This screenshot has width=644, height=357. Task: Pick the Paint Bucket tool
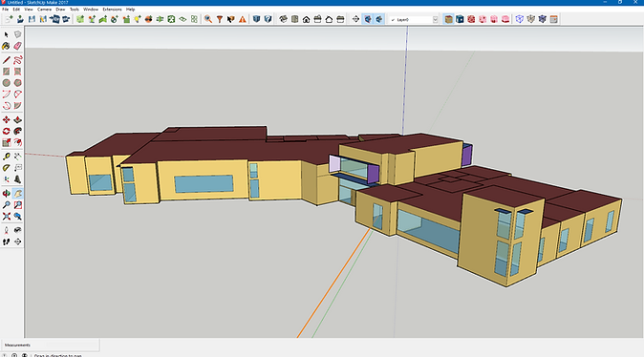tap(6, 46)
